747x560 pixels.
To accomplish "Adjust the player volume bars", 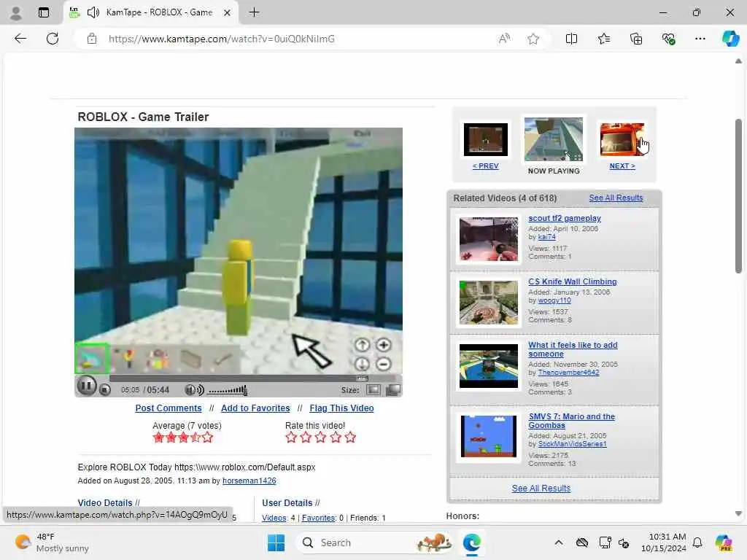I will coord(228,391).
